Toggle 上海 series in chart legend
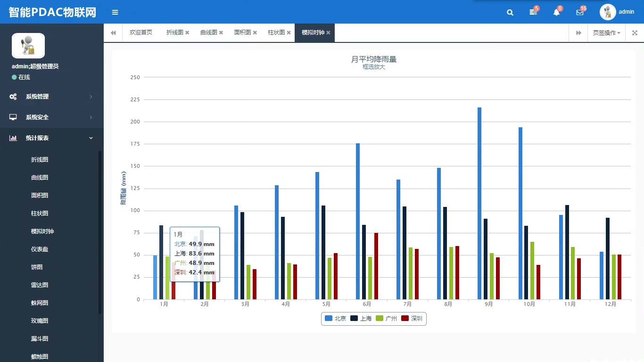 coord(361,319)
